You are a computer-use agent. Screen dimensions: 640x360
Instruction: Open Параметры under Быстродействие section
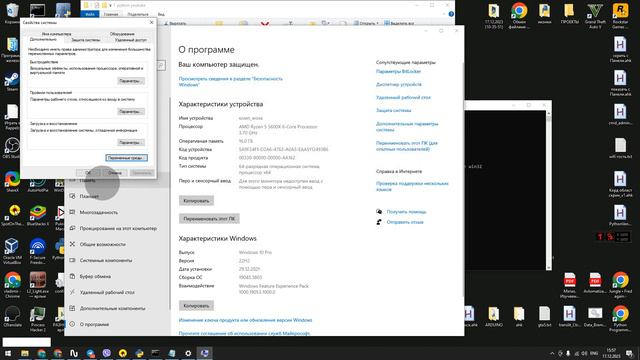click(x=131, y=81)
